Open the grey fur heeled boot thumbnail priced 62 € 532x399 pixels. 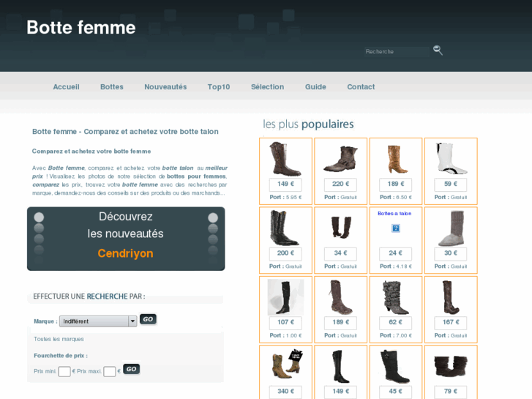click(396, 297)
